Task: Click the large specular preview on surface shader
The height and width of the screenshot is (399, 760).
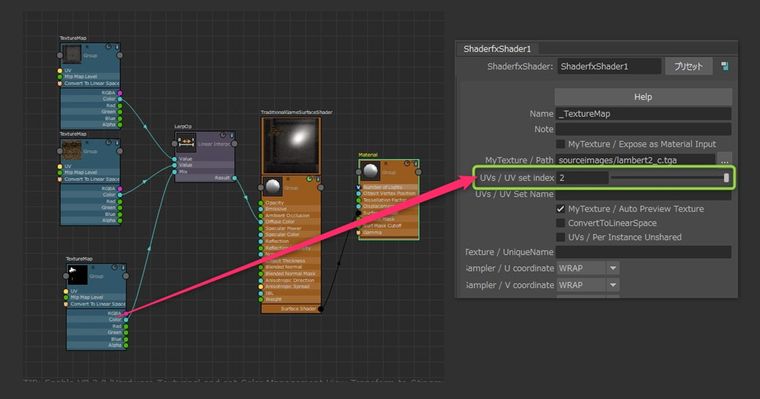Action: click(x=291, y=145)
